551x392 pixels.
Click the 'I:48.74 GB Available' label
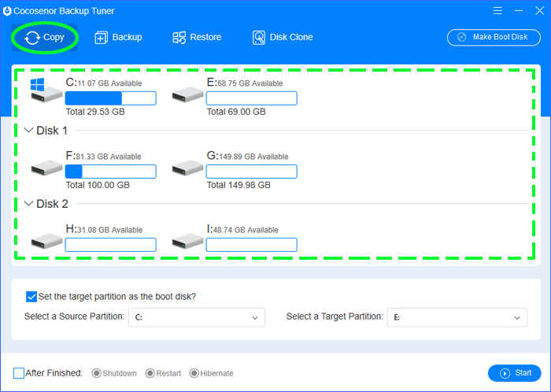[x=242, y=229]
